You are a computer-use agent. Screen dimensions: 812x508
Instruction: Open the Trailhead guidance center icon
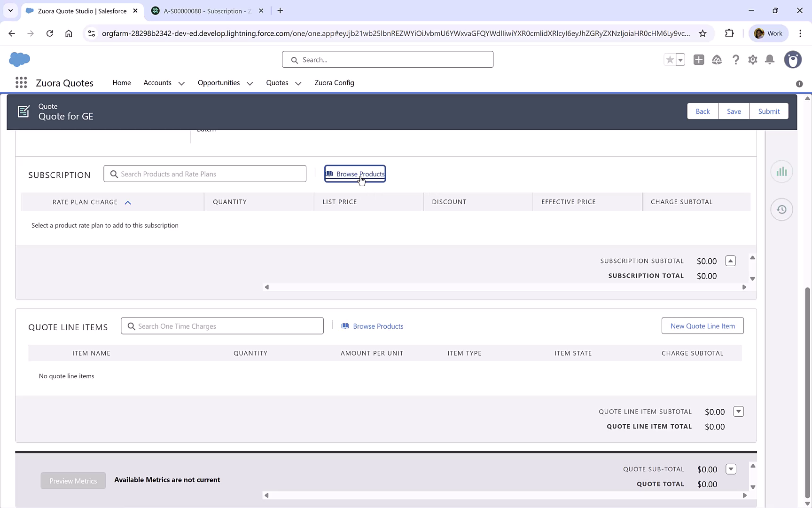pos(717,60)
